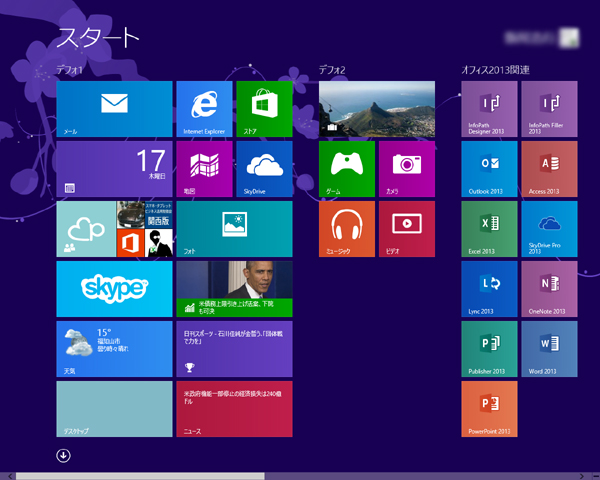Select the デフォ2 group heading

pos(332,70)
